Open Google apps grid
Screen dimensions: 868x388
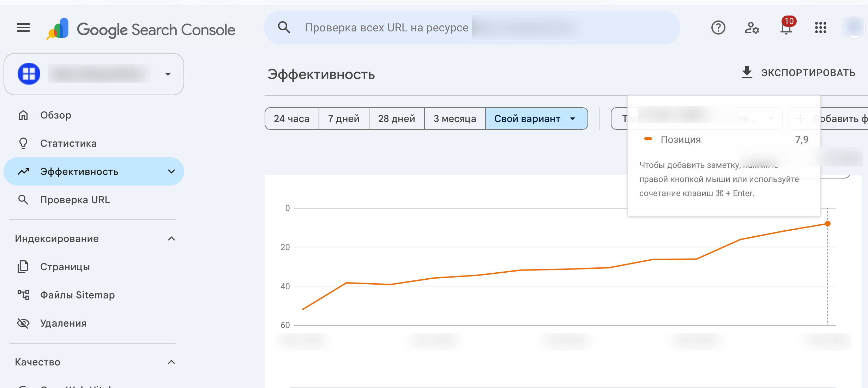point(821,28)
